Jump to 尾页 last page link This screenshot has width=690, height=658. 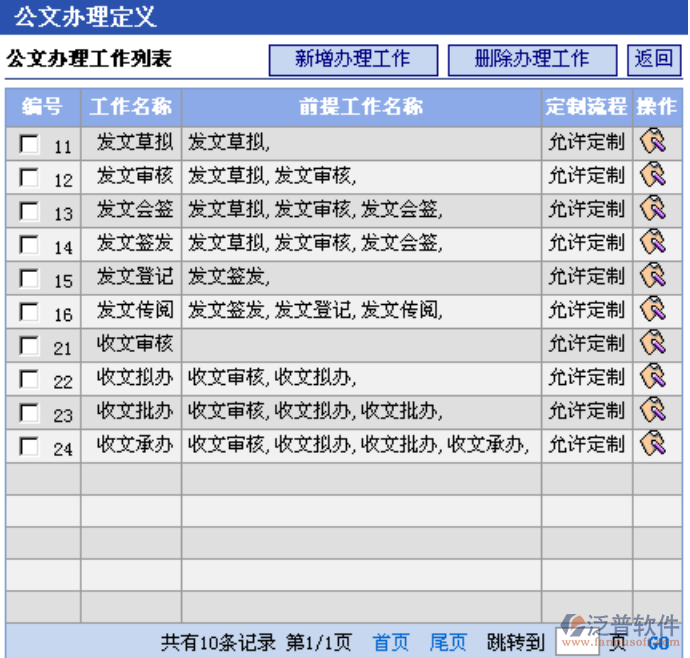pos(448,642)
